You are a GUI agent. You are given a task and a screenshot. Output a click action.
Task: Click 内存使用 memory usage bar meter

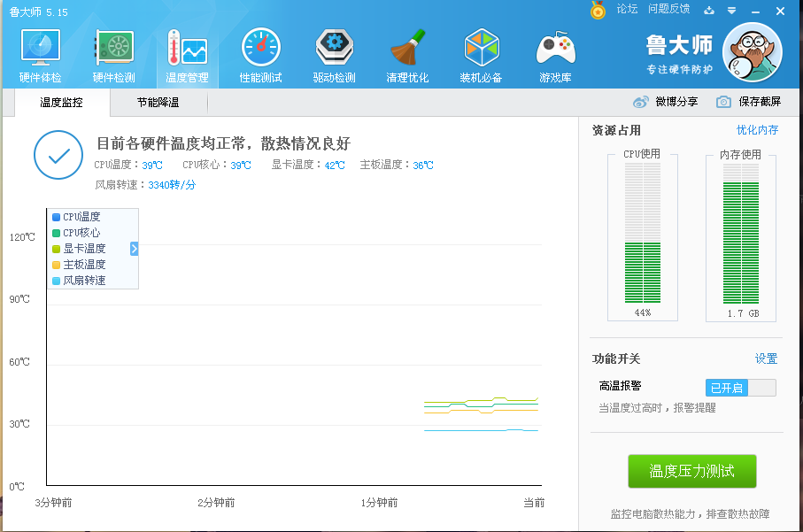(741, 234)
